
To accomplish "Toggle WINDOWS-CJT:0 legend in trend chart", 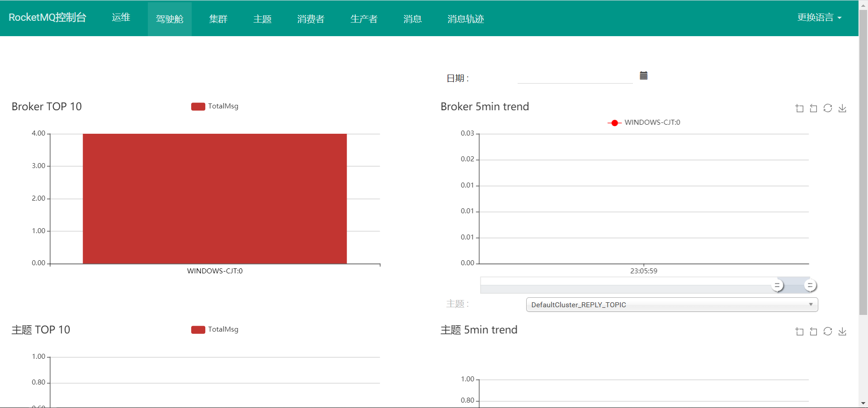I will 644,122.
